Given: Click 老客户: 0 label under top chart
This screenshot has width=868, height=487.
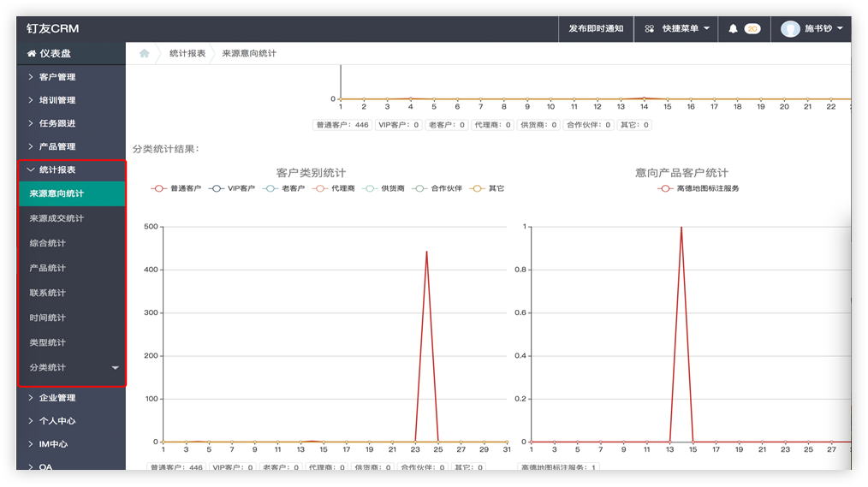Looking at the screenshot, I should pos(447,125).
